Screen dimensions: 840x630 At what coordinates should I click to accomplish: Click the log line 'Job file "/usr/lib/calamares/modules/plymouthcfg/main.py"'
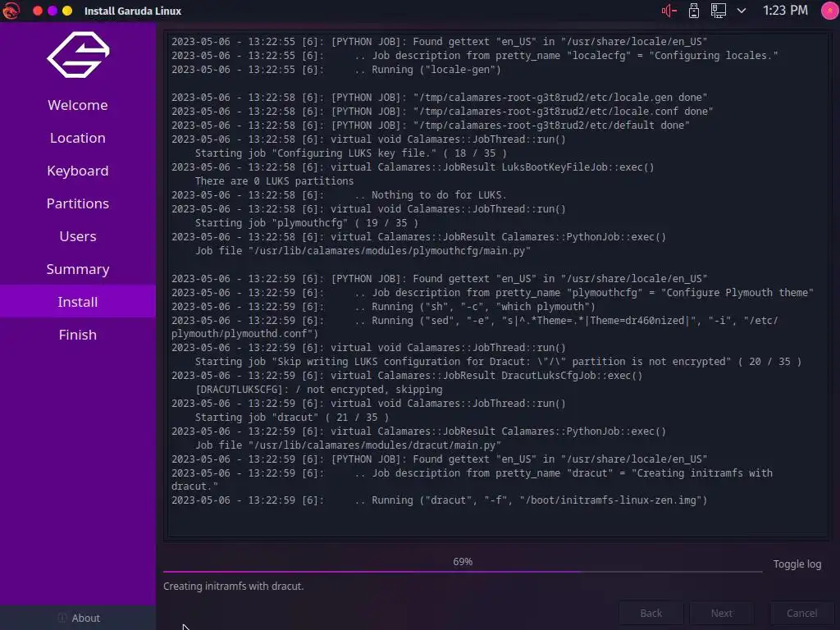[x=363, y=251]
